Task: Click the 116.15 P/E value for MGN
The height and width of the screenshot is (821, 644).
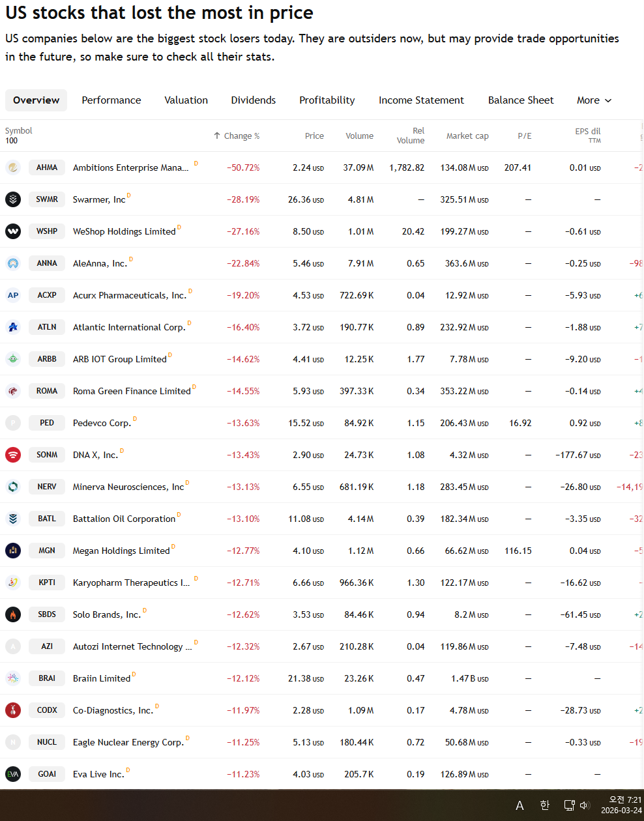Action: coord(518,551)
